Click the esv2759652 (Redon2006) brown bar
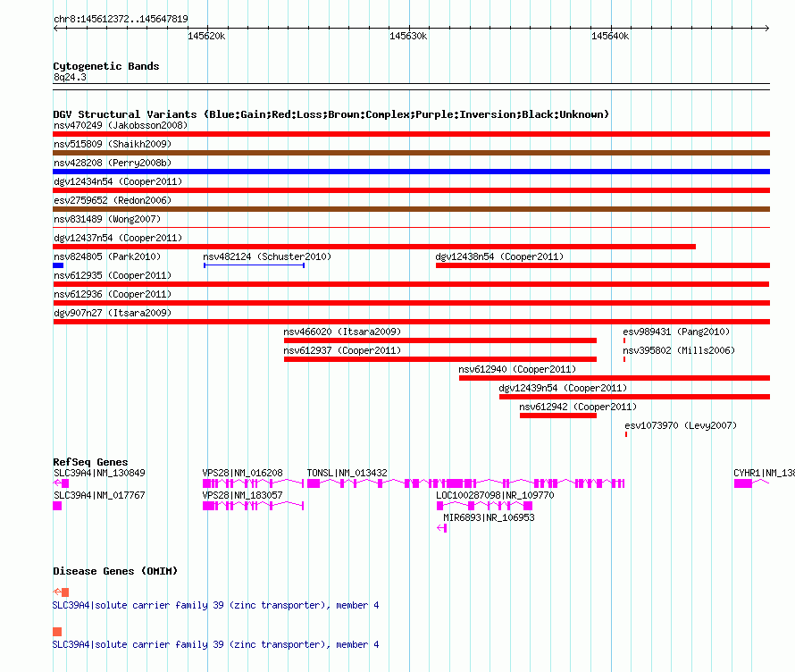 coord(411,209)
